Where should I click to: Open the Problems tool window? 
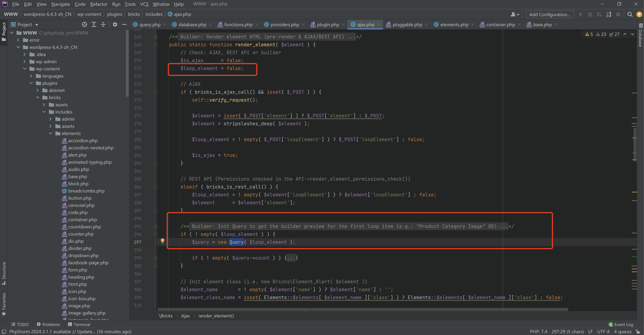click(x=49, y=325)
